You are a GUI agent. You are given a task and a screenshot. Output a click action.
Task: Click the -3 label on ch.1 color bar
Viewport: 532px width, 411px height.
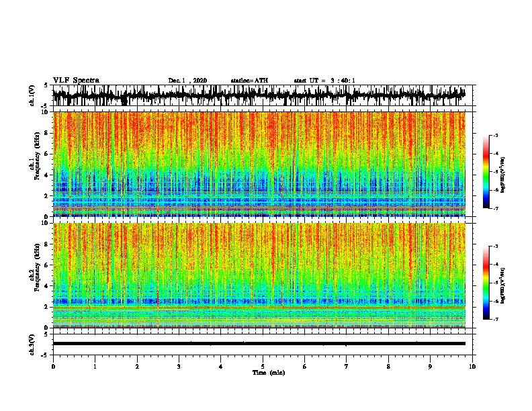tap(495, 136)
